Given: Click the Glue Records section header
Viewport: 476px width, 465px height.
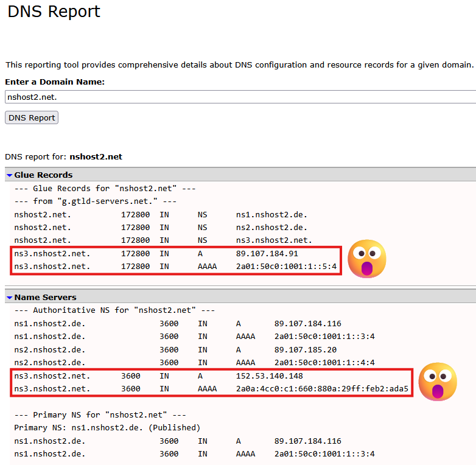Looking at the screenshot, I should (240, 175).
